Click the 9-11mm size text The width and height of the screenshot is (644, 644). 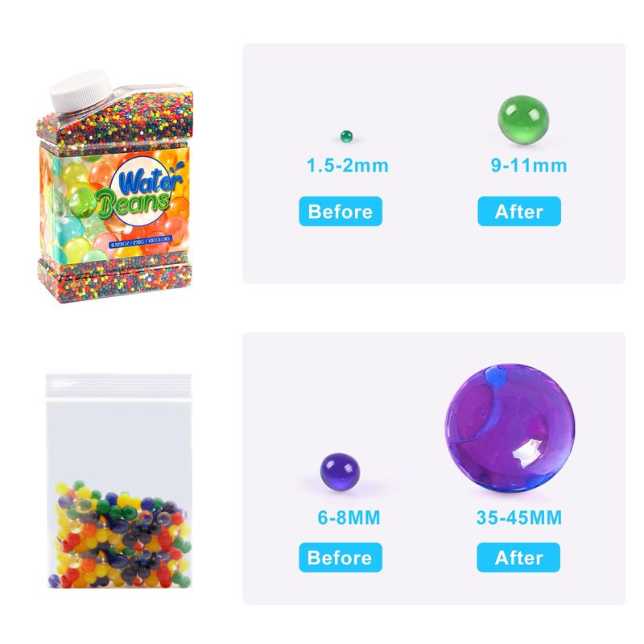coord(529,165)
